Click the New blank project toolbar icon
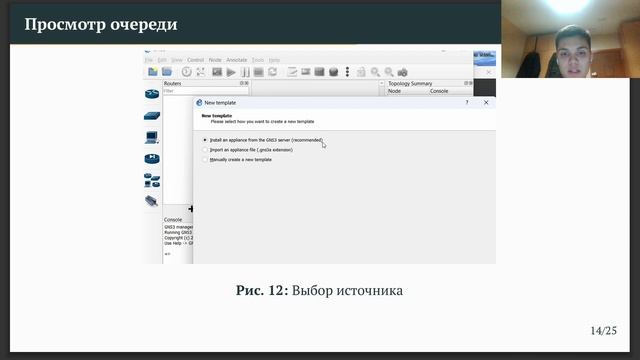640x360 pixels. tap(153, 72)
